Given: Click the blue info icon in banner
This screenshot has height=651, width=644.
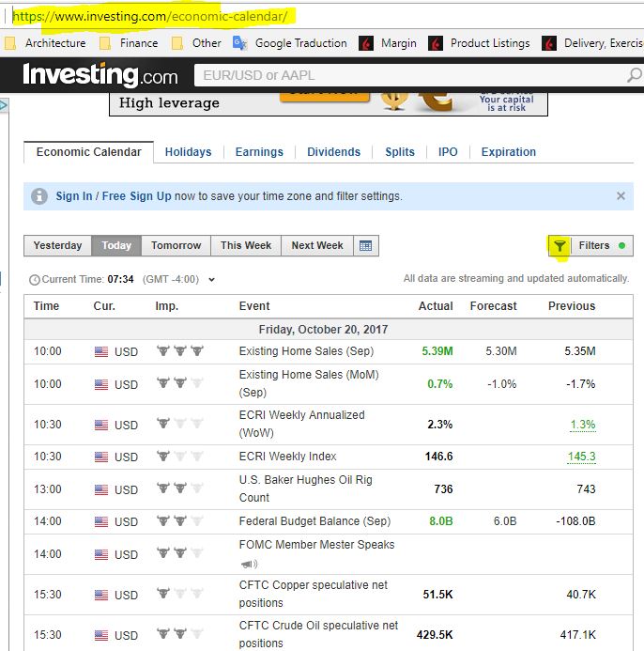Looking at the screenshot, I should [x=39, y=196].
